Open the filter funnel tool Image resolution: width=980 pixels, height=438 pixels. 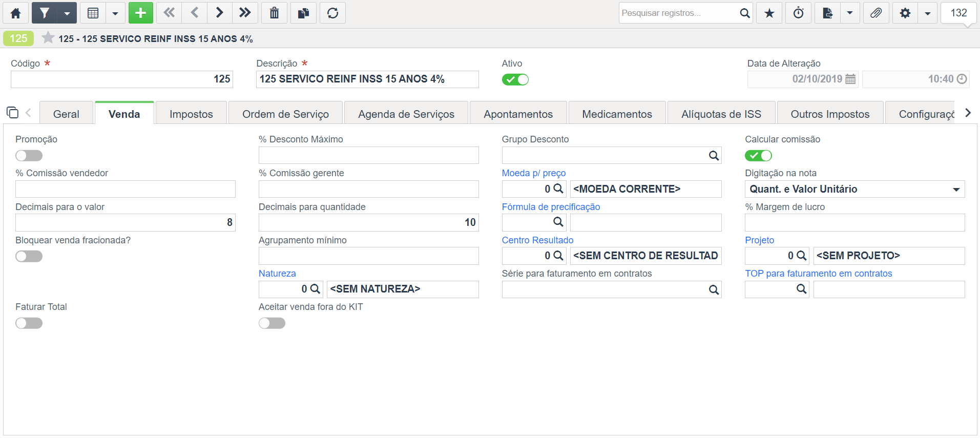click(45, 13)
